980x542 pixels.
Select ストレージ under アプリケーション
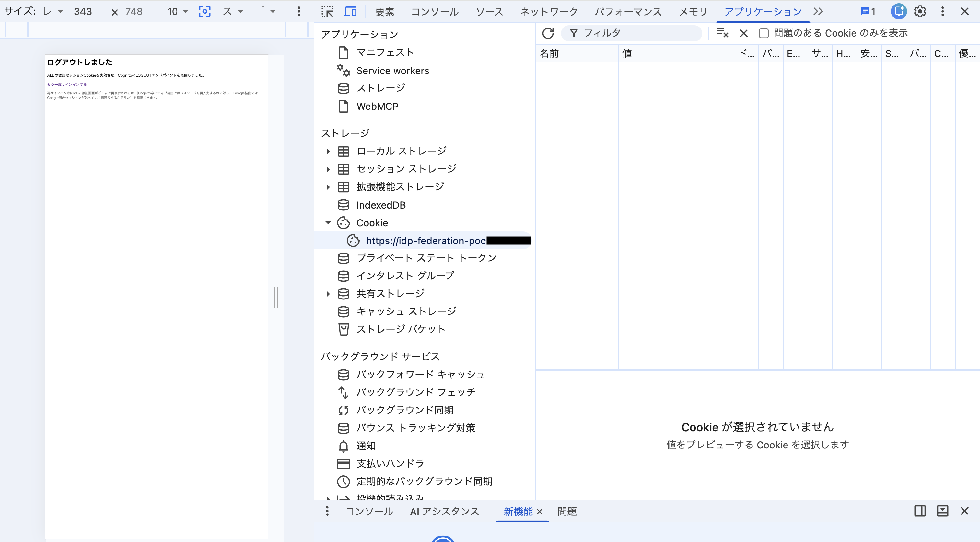coord(381,88)
